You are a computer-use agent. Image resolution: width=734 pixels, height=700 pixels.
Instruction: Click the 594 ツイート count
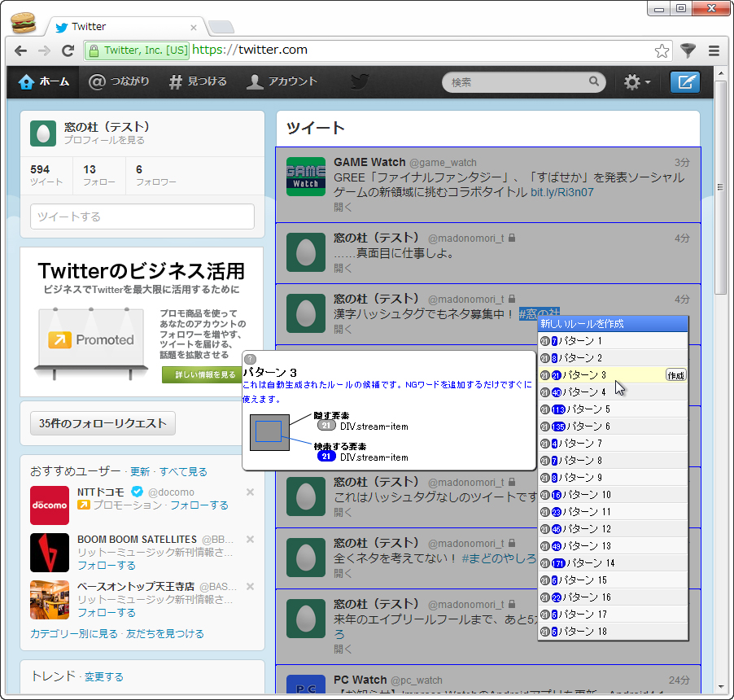46,175
